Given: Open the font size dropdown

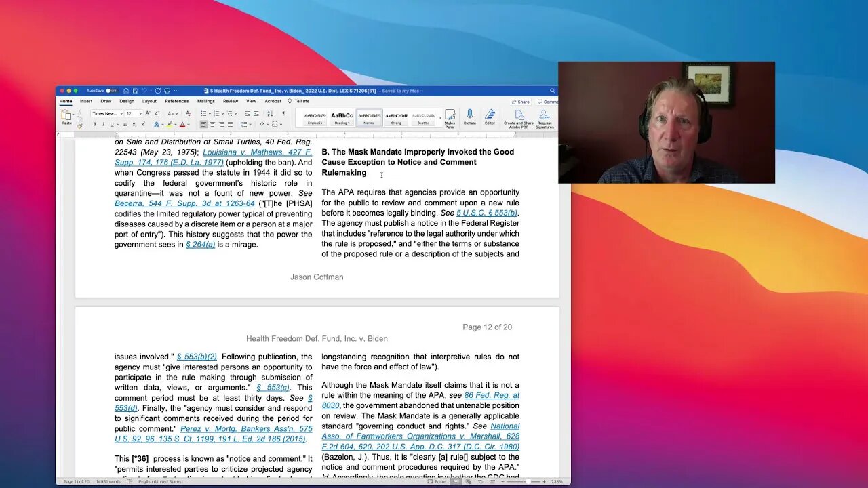Looking at the screenshot, I should 140,113.
